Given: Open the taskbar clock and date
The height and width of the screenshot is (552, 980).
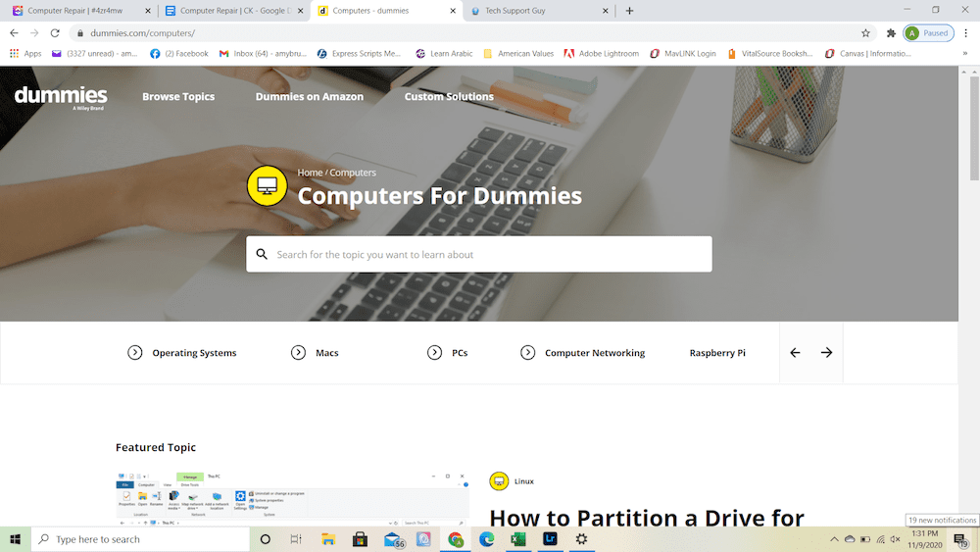Looking at the screenshot, I should click(924, 539).
